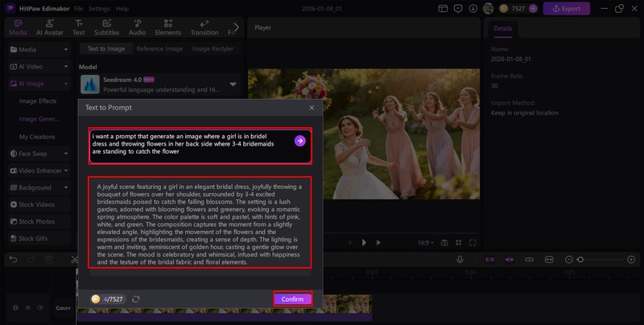Toggle the track mute speaker icon

pyautogui.click(x=42, y=307)
